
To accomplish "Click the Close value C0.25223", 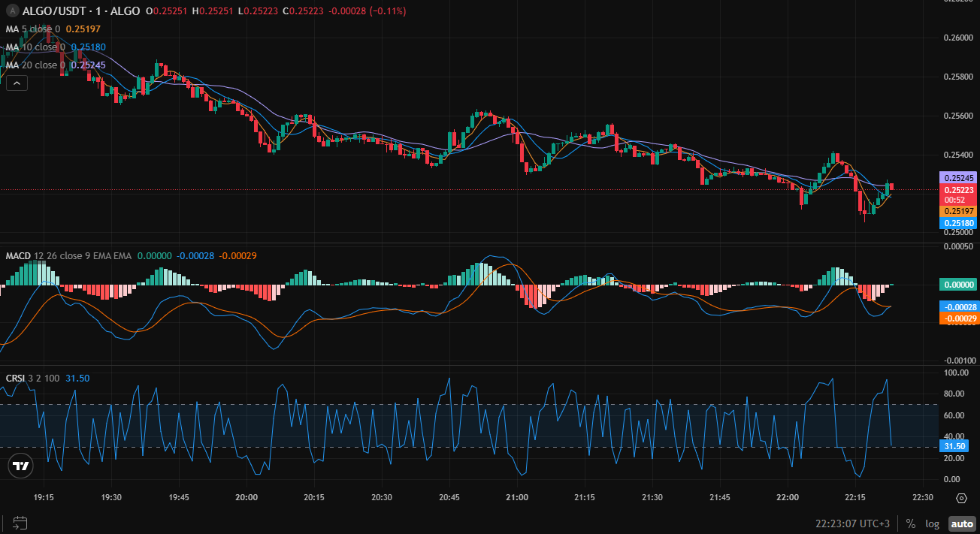I will (303, 11).
